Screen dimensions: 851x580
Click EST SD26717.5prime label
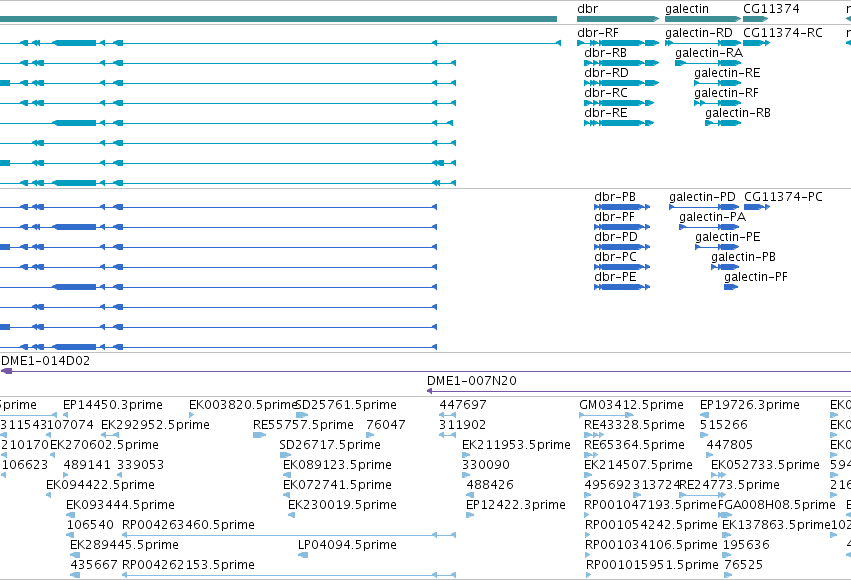pyautogui.click(x=330, y=445)
